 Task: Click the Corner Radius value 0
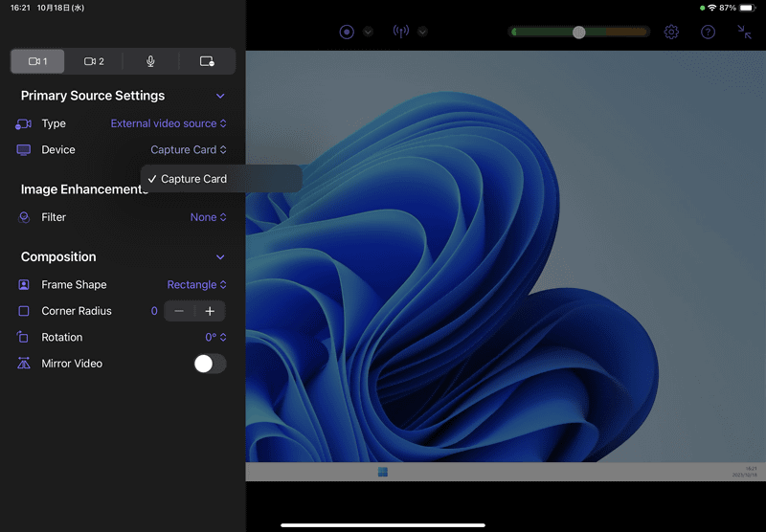pyautogui.click(x=154, y=311)
